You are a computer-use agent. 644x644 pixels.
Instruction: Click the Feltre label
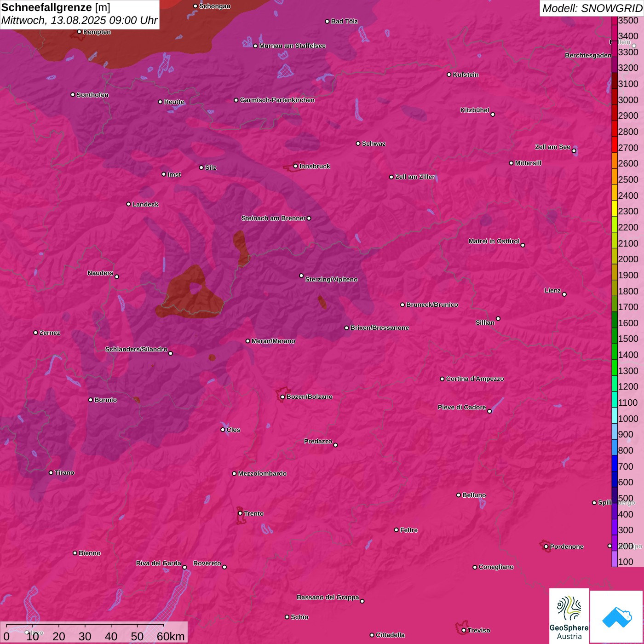pyautogui.click(x=408, y=530)
